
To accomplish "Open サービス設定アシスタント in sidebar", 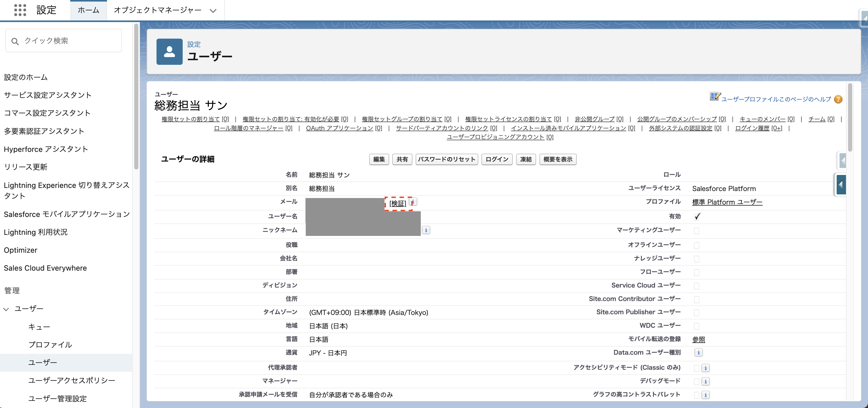I will tap(47, 95).
